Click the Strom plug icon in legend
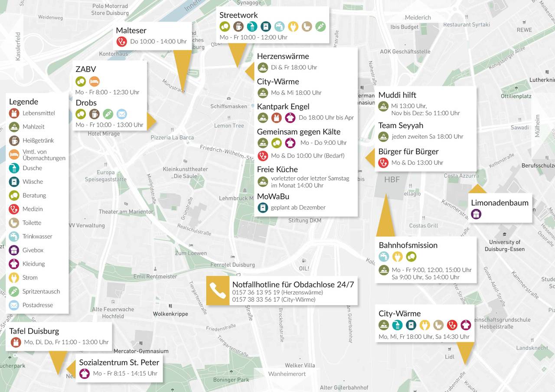555x392 pixels. click(x=14, y=278)
